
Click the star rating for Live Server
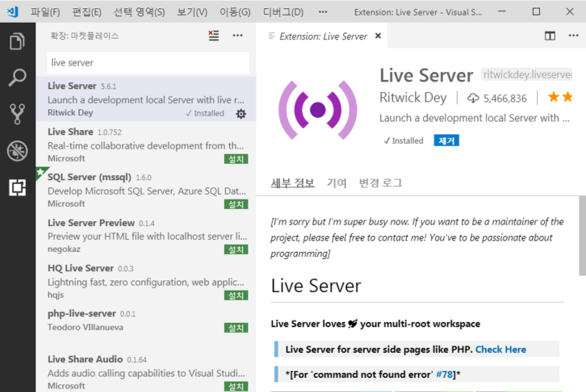[560, 97]
